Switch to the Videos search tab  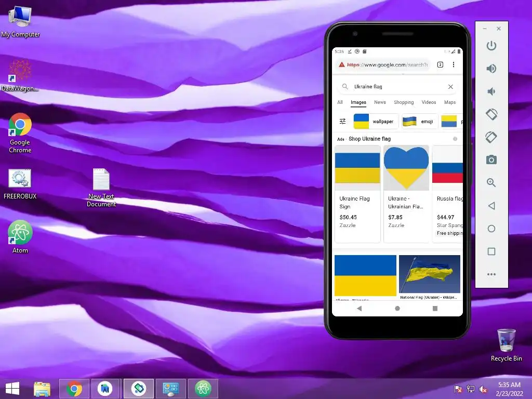[429, 102]
